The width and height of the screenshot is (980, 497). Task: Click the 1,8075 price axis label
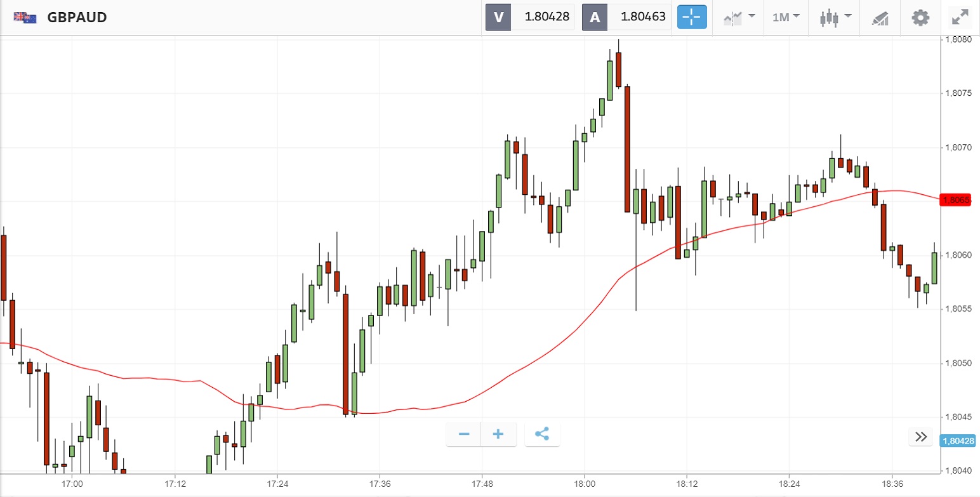point(958,93)
